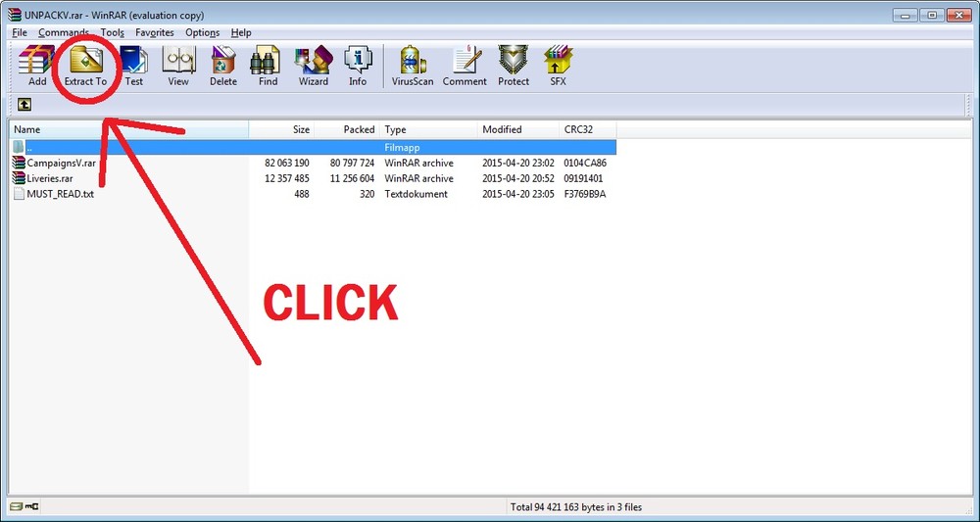The width and height of the screenshot is (980, 522).
Task: Click the Protect shield icon
Action: [514, 66]
